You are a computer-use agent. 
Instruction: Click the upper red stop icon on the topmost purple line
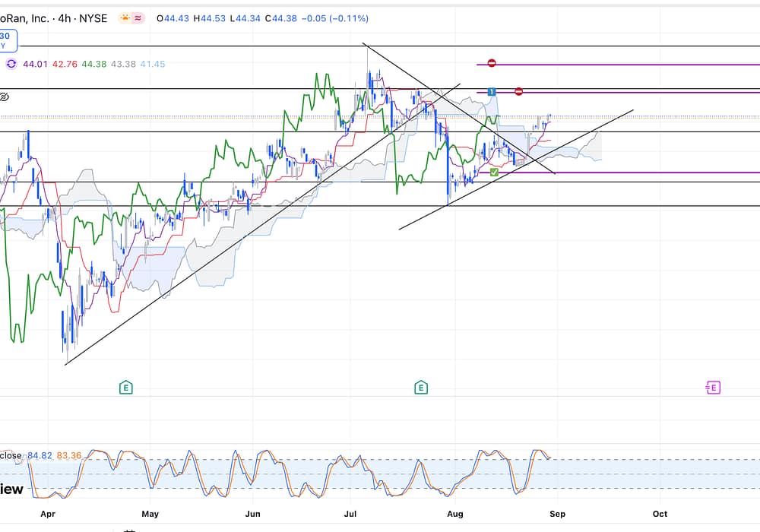[492, 64]
